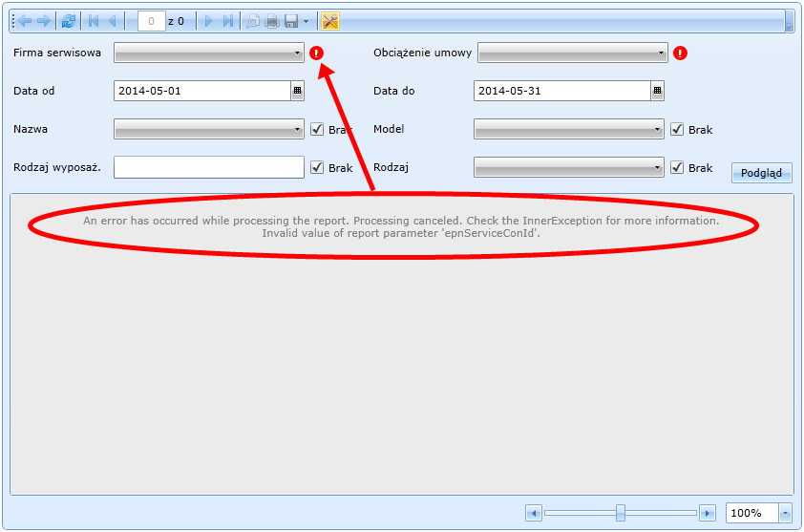Open the Rodzaj dropdown
This screenshot has width=804, height=532.
coord(569,167)
